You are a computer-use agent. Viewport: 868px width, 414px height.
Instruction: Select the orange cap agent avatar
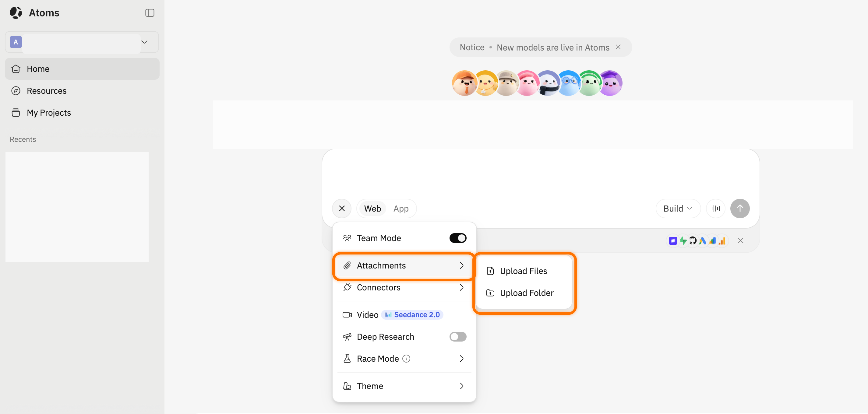464,83
